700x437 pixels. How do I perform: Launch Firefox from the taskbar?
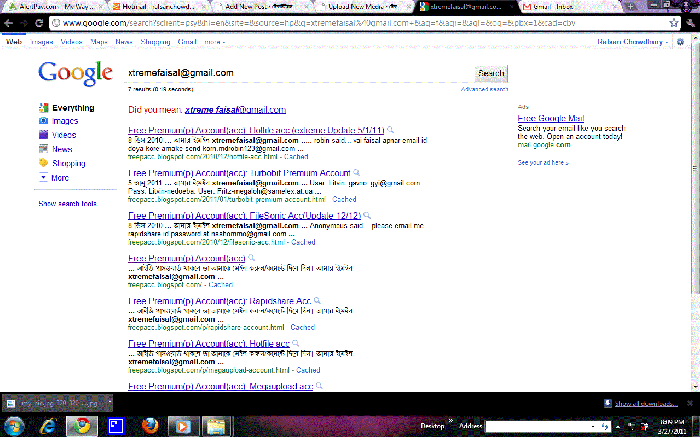150,426
